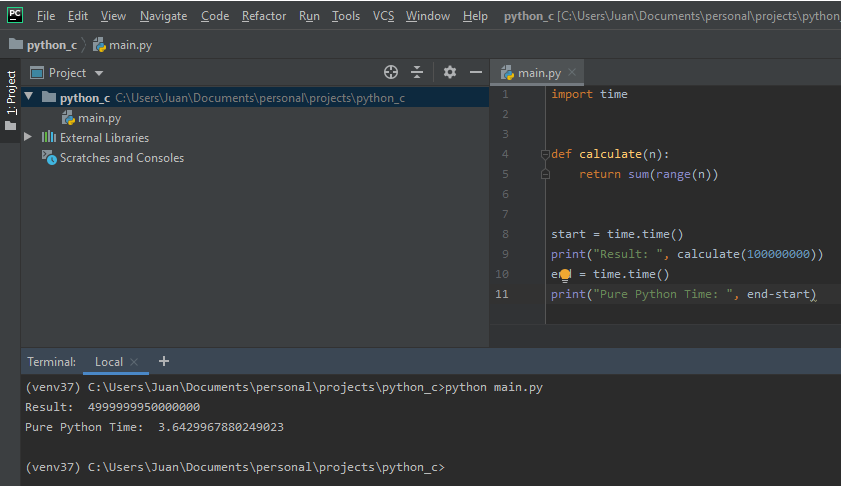Image resolution: width=841 pixels, height=486 pixels.
Task: Select main.py in Project tree
Action: 91,118
